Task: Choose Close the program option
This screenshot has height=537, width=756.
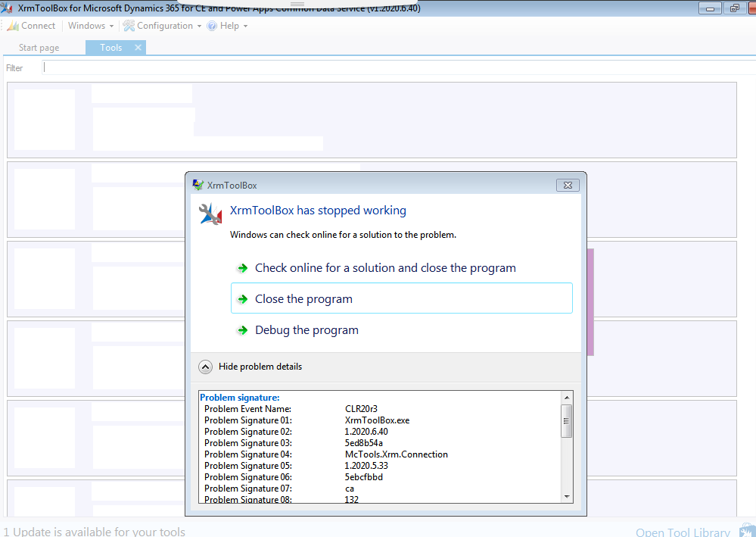Action: pyautogui.click(x=402, y=298)
